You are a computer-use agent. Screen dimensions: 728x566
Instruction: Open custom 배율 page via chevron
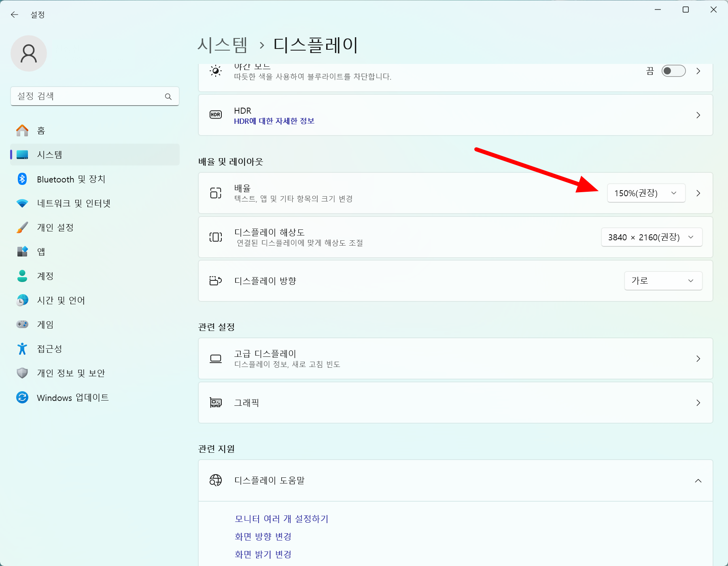[x=698, y=193]
